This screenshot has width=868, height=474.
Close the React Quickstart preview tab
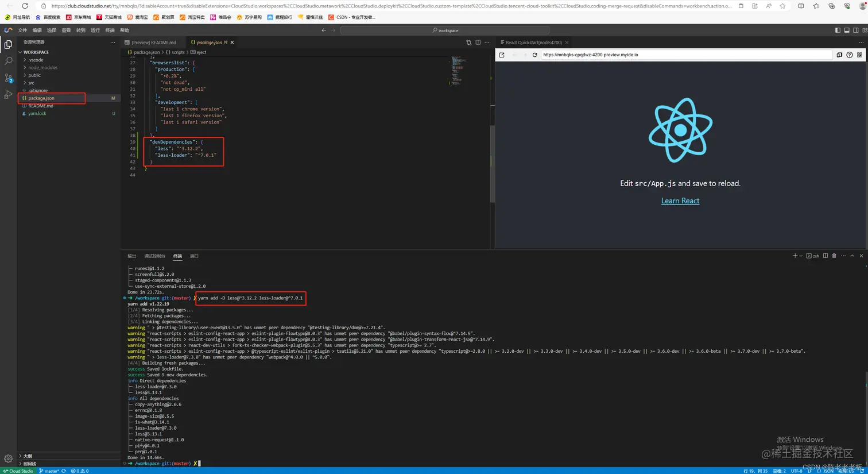pos(567,43)
